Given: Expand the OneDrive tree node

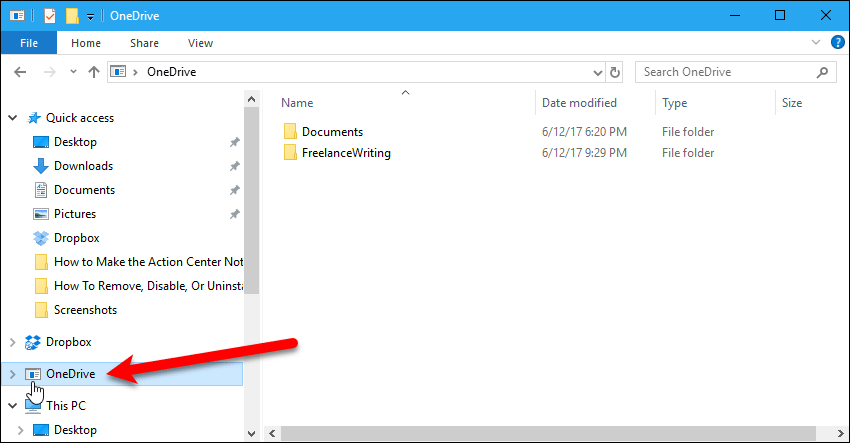Looking at the screenshot, I should click(12, 374).
